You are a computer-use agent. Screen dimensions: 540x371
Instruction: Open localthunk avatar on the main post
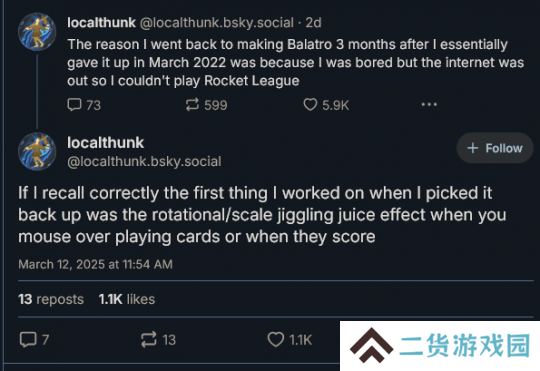37,151
